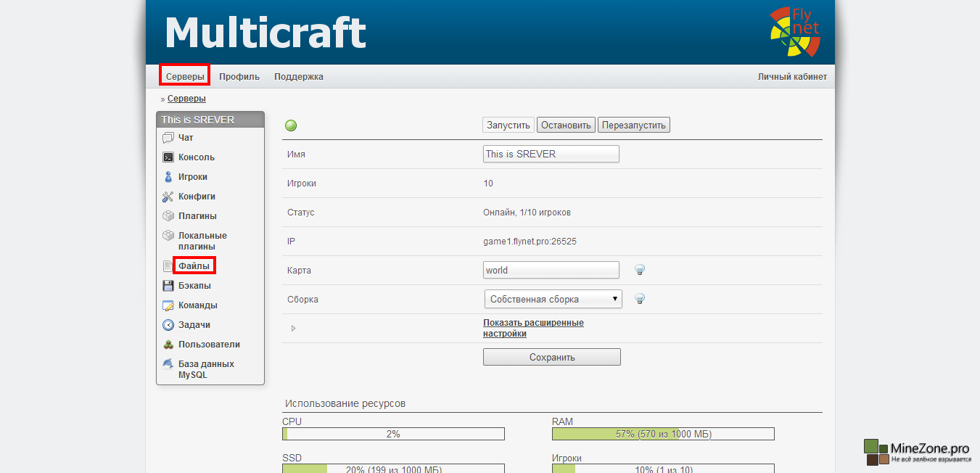
Task: Open Configs via wrench icon
Action: (168, 197)
